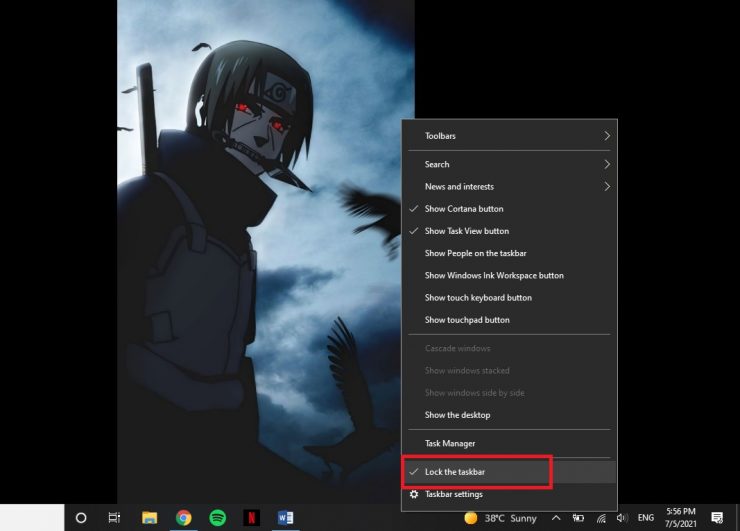The height and width of the screenshot is (531, 740).
Task: Launch File Explorer from the taskbar
Action: pos(150,518)
